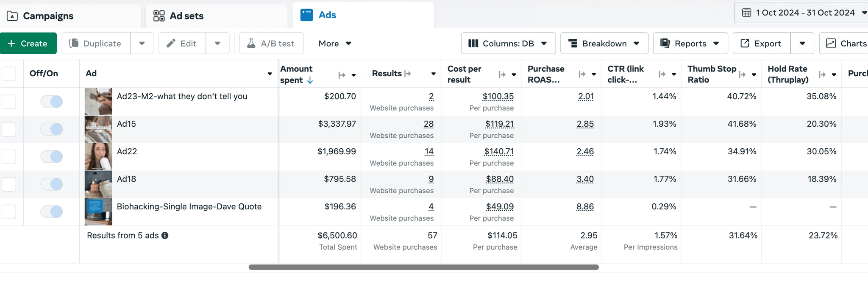Click the column resize icon in Results header
Image resolution: width=868 pixels, height=292 pixels.
(x=408, y=74)
